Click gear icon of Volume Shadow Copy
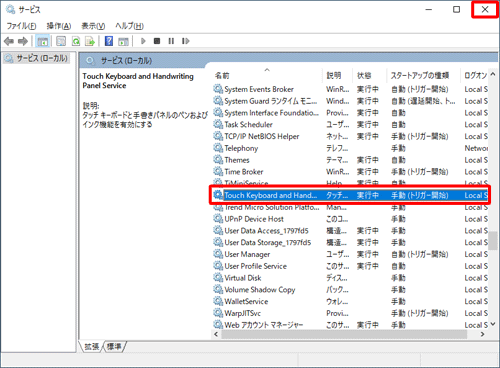 [218, 289]
